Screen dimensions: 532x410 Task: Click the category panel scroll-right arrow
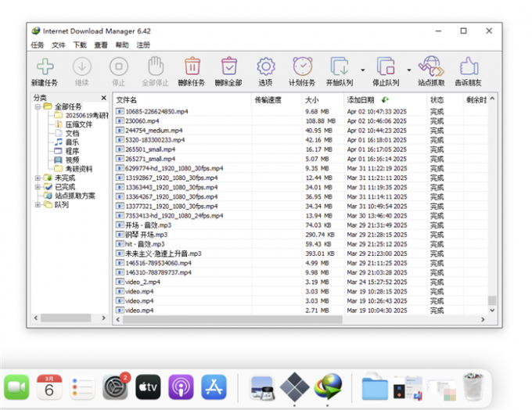coord(104,318)
